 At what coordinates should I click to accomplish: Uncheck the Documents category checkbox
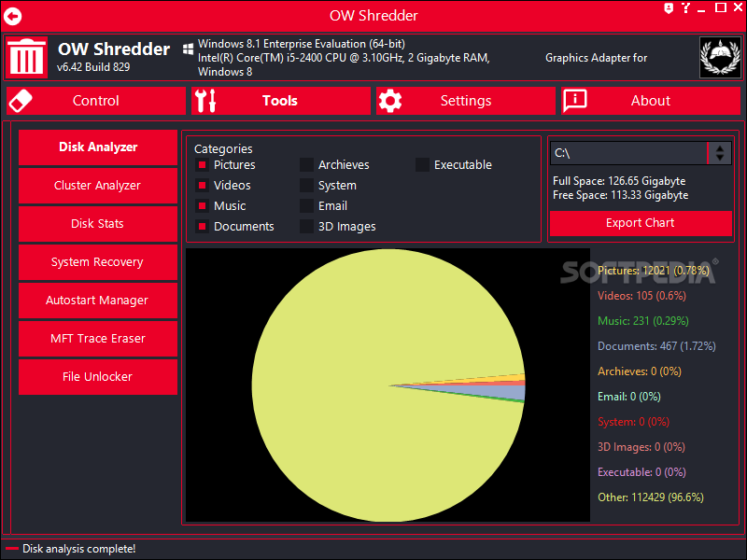pyautogui.click(x=202, y=226)
